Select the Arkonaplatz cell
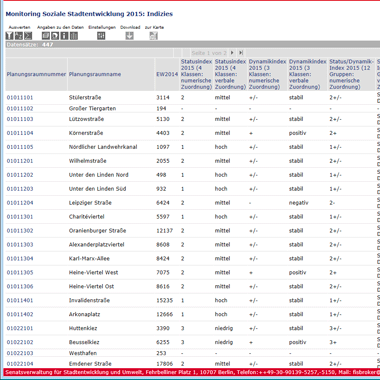Image resolution: width=380 pixels, height=380 pixels. [85, 314]
